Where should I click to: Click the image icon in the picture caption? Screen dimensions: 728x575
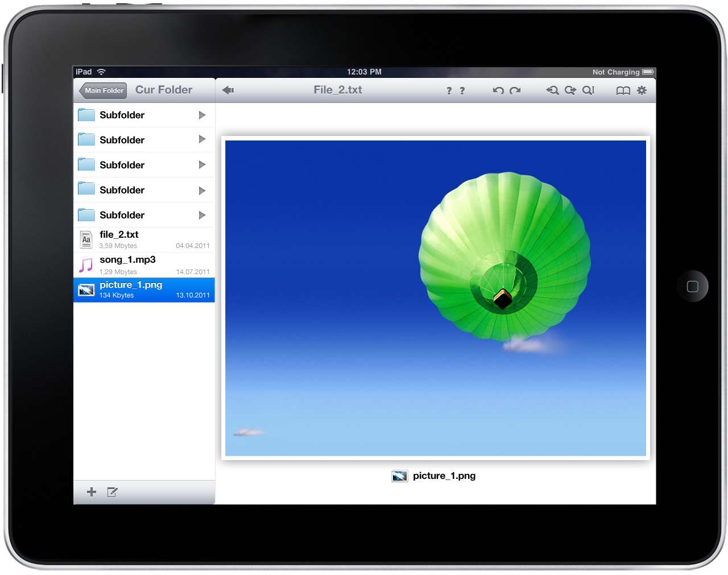399,476
